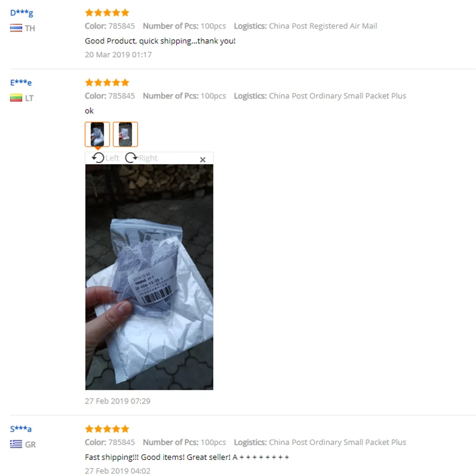Click the enlarged package photo
Image resolution: width=476 pixels, height=476 pixels.
coord(149,277)
